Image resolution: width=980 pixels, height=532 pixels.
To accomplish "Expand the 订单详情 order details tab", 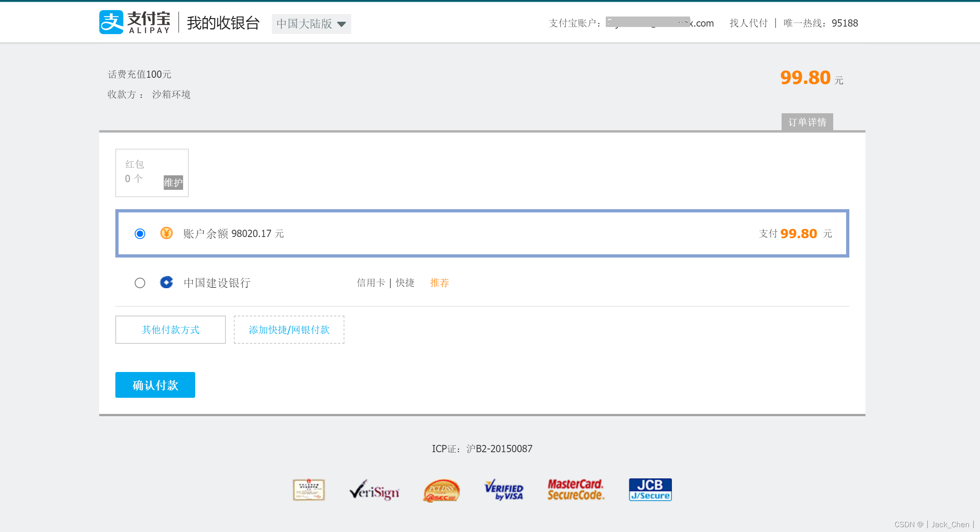I will (x=807, y=122).
